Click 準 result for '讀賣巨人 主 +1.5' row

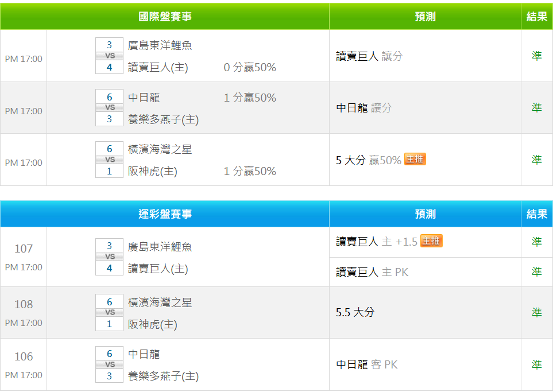(x=537, y=242)
